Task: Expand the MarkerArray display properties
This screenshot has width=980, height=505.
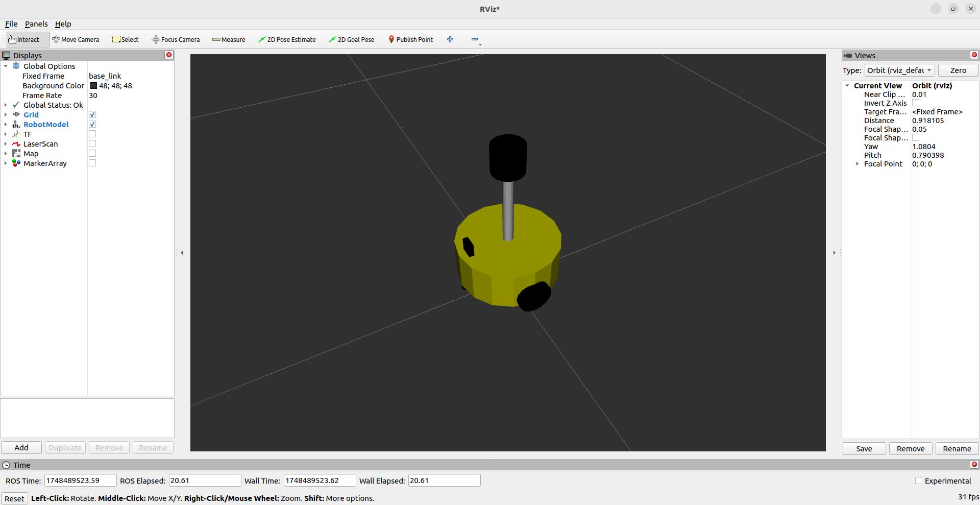Action: (6, 163)
